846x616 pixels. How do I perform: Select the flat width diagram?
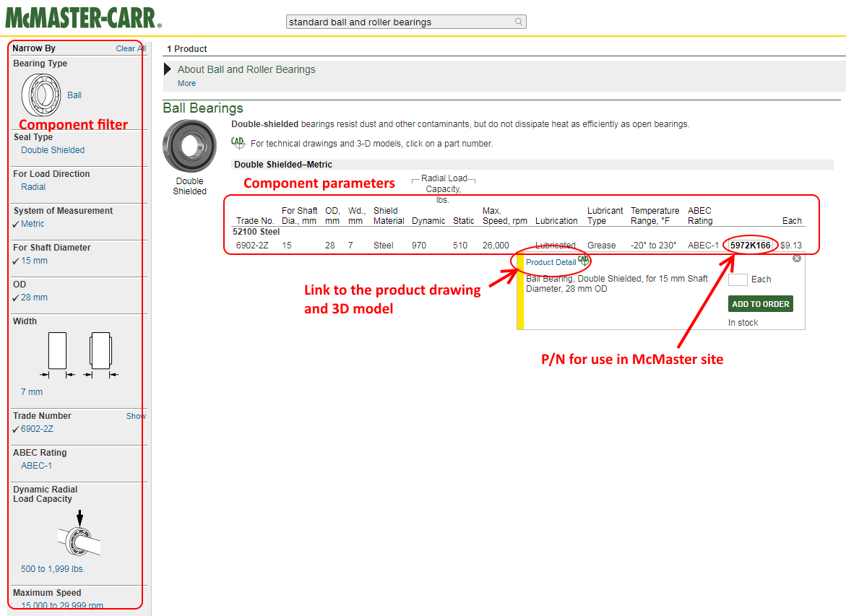click(57, 355)
